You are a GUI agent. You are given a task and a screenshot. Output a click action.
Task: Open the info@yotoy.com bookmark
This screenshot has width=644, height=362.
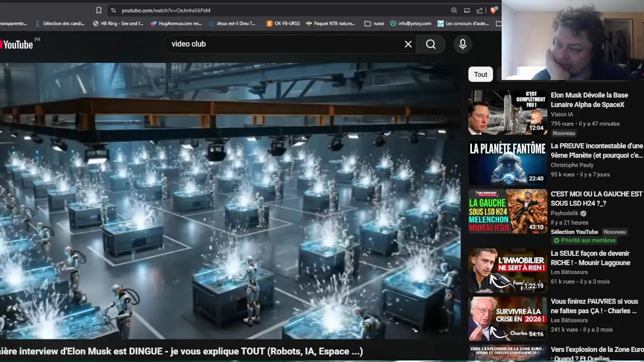pos(411,23)
